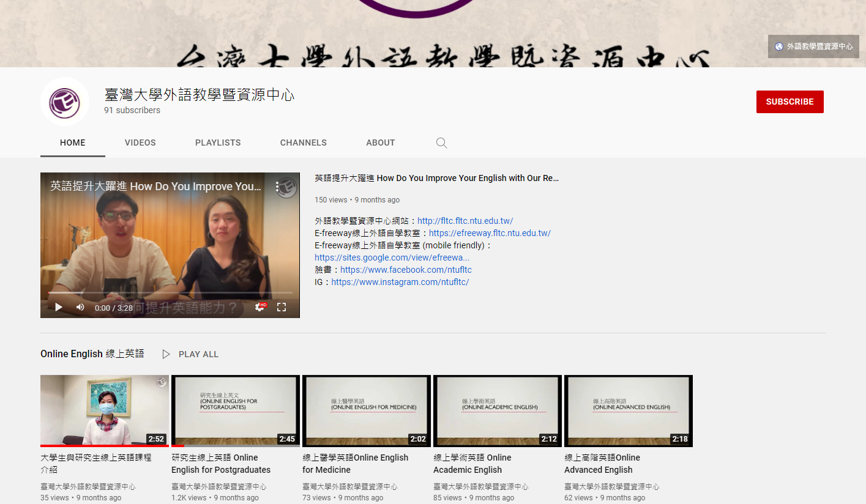Screen dimensions: 866x504
Task: Click channel name under the 35 views video
Action: [x=88, y=487]
